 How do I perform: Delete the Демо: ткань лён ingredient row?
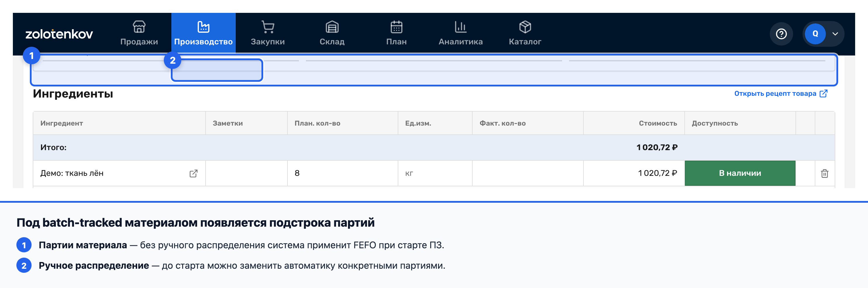pyautogui.click(x=824, y=173)
